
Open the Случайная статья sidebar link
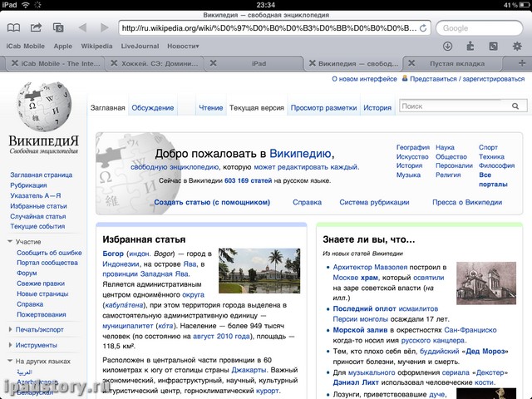(38, 216)
